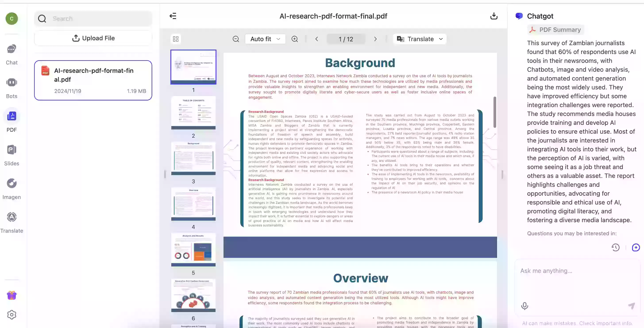Open the thumbnail grid view

pyautogui.click(x=175, y=39)
